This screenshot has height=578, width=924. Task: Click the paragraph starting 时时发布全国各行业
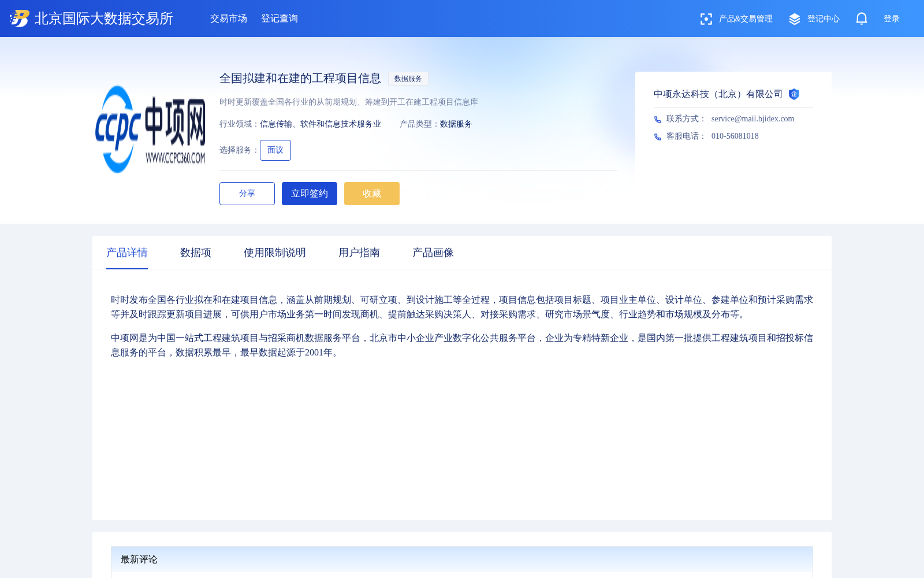coord(462,307)
